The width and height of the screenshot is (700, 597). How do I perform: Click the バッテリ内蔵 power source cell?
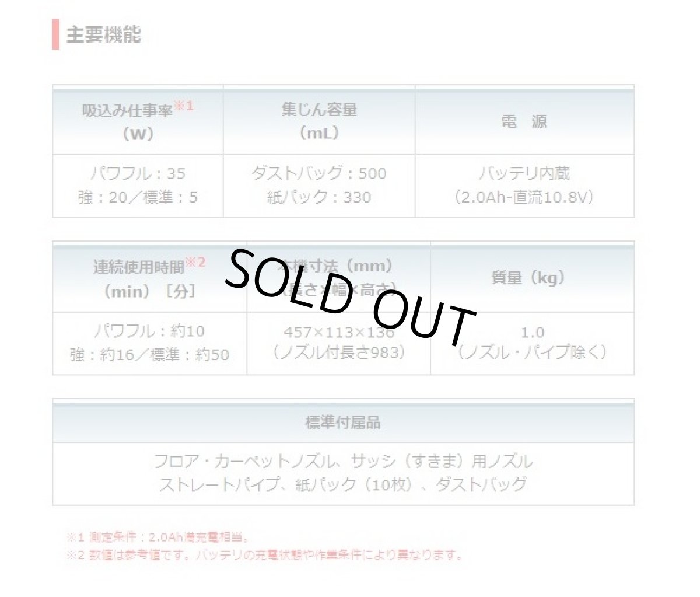(524, 173)
